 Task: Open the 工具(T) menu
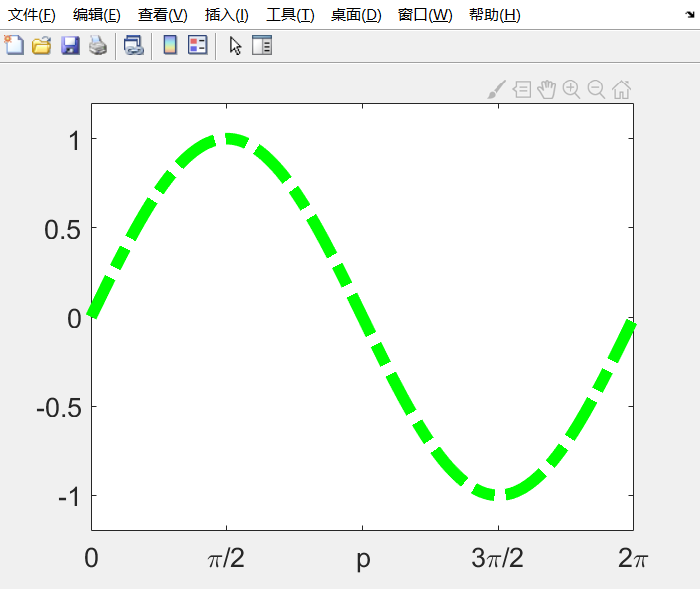pyautogui.click(x=290, y=15)
